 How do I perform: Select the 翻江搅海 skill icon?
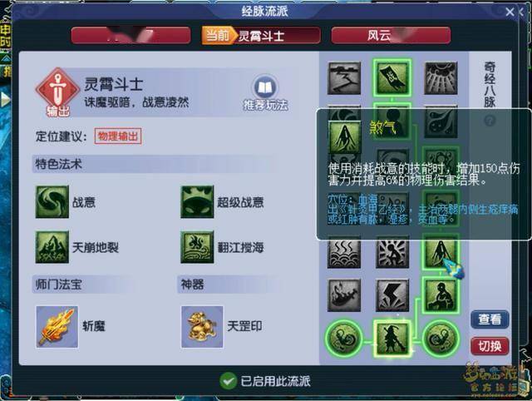tap(197, 247)
